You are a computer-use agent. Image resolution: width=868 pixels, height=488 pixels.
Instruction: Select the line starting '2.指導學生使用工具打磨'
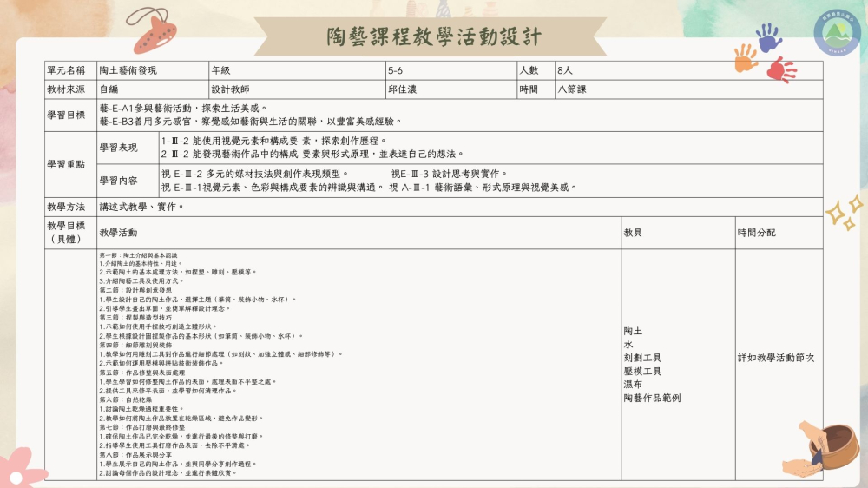175,445
